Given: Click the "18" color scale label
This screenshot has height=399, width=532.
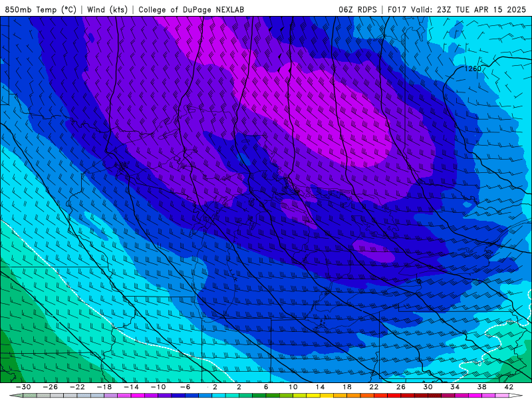Looking at the screenshot, I should point(346,387).
